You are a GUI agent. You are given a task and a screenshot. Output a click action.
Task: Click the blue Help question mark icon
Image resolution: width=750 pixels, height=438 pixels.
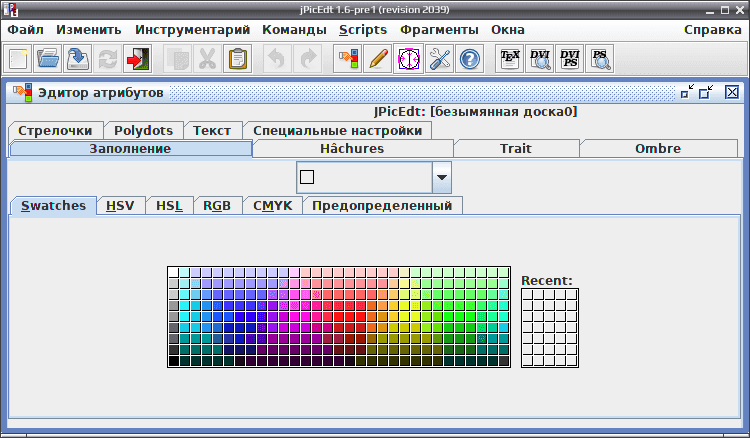(470, 59)
